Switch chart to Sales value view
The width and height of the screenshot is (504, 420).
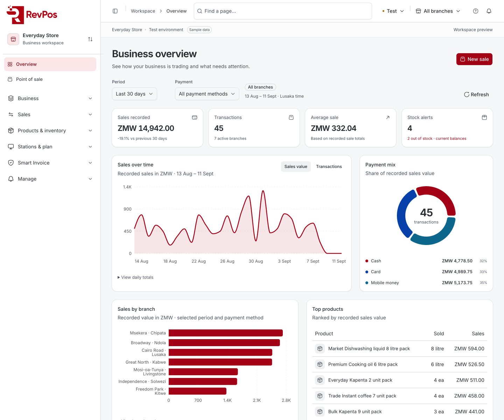[x=296, y=167]
